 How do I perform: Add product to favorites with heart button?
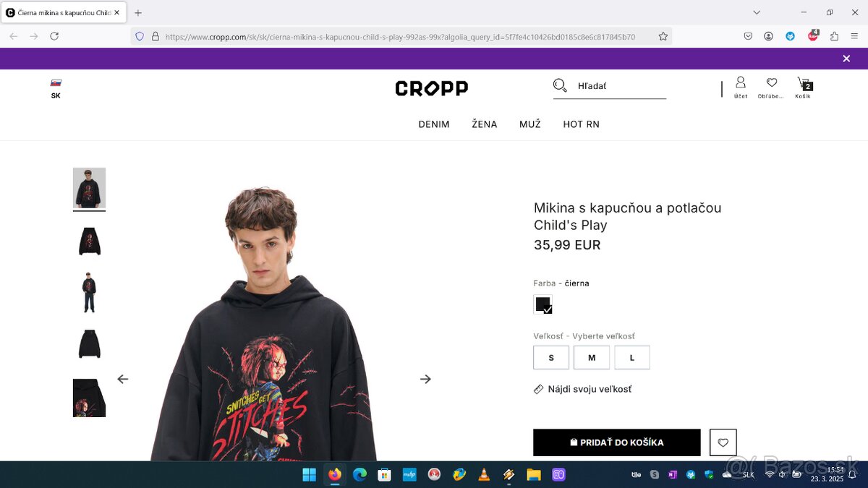click(723, 442)
